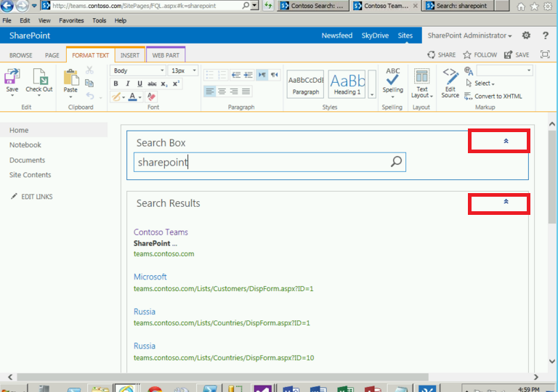Open Notebook in left navigation
This screenshot has width=558, height=392.
point(25,144)
